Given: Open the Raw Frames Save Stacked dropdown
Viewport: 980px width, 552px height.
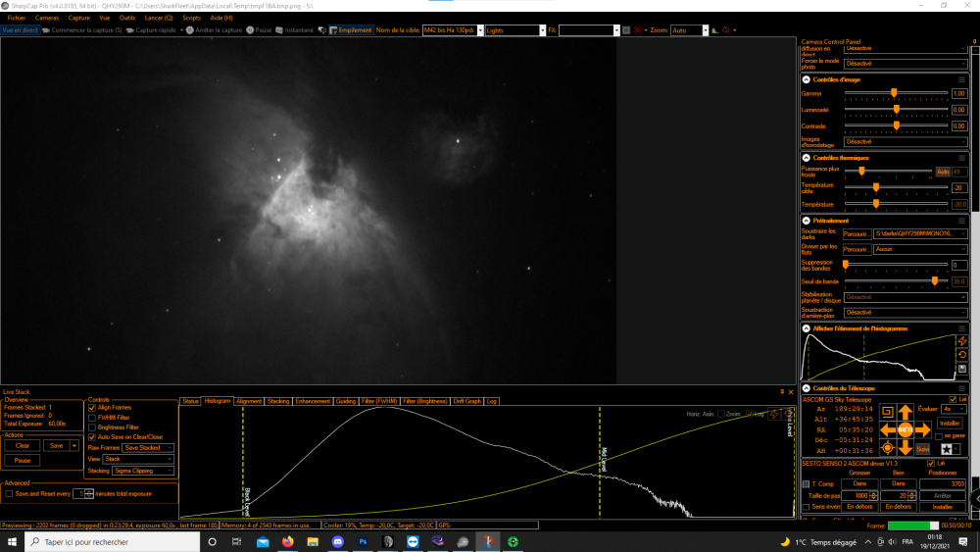Looking at the screenshot, I should point(148,448).
